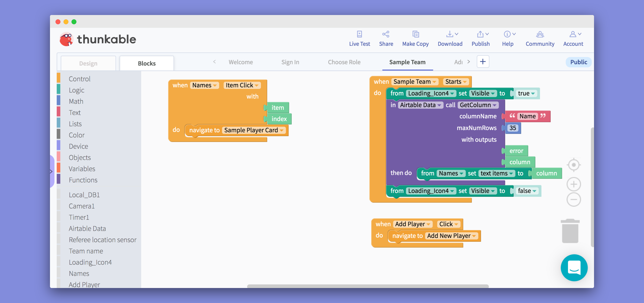The image size is (644, 303).
Task: Zoom in on the blocks workspace
Action: pyautogui.click(x=573, y=184)
